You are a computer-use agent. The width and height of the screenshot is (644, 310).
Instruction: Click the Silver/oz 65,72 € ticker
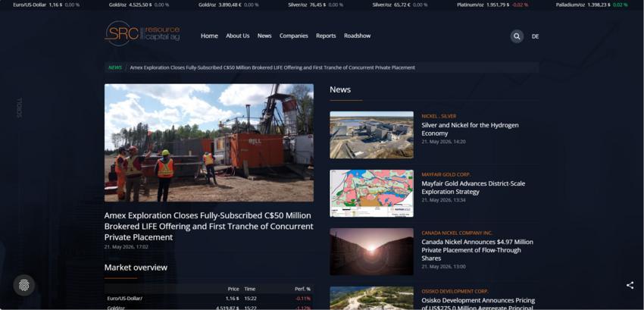tap(399, 5)
